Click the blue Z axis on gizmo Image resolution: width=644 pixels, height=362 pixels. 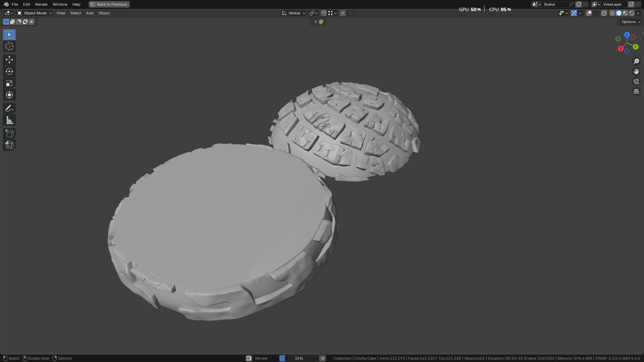(x=627, y=35)
